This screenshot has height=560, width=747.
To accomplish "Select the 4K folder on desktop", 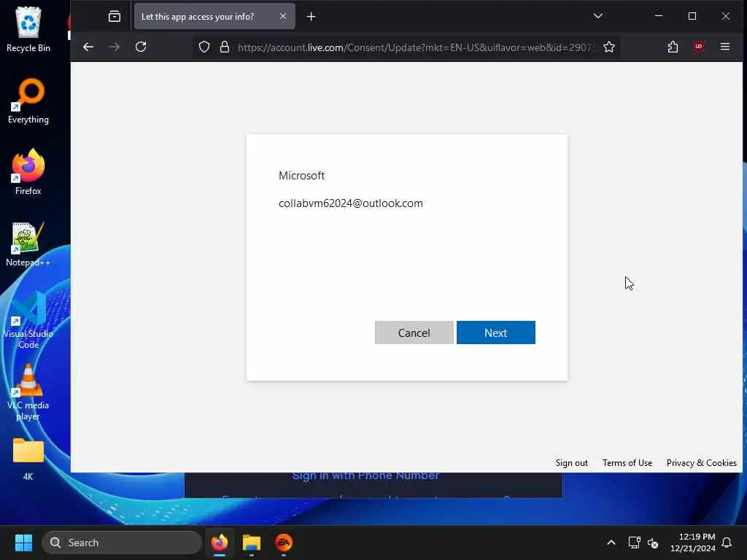I will [x=28, y=459].
